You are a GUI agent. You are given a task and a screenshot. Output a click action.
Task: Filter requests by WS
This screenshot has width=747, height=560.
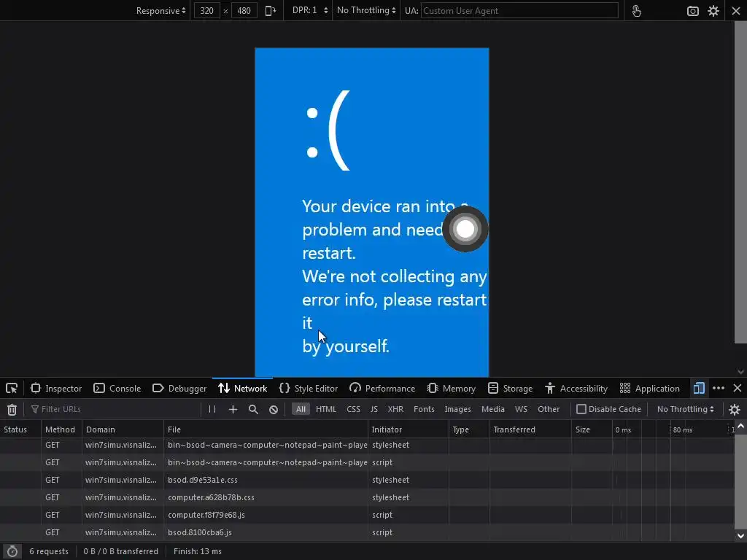click(521, 409)
